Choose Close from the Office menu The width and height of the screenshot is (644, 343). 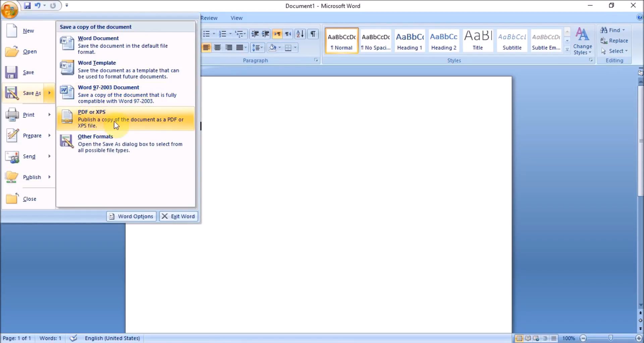pyautogui.click(x=28, y=199)
